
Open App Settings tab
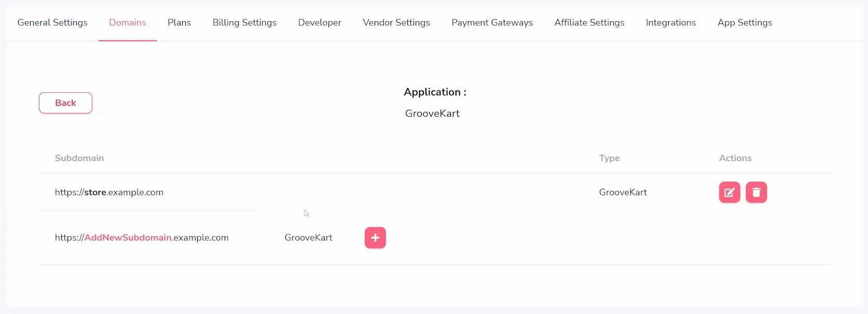coord(745,23)
